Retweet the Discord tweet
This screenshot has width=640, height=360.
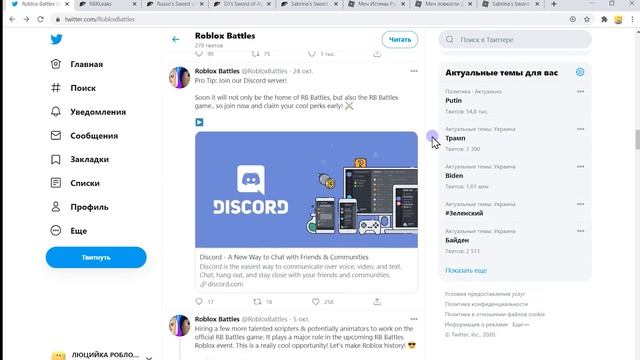[257, 302]
